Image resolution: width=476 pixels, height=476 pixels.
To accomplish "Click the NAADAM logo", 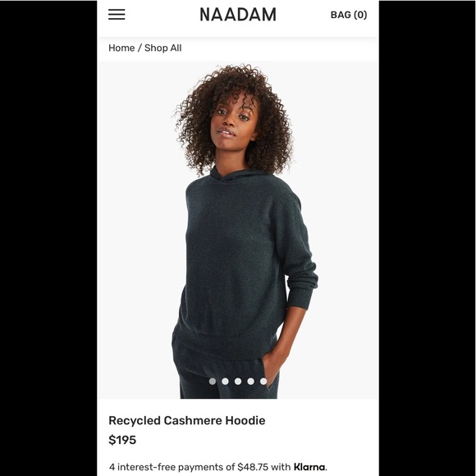I will 238,15.
